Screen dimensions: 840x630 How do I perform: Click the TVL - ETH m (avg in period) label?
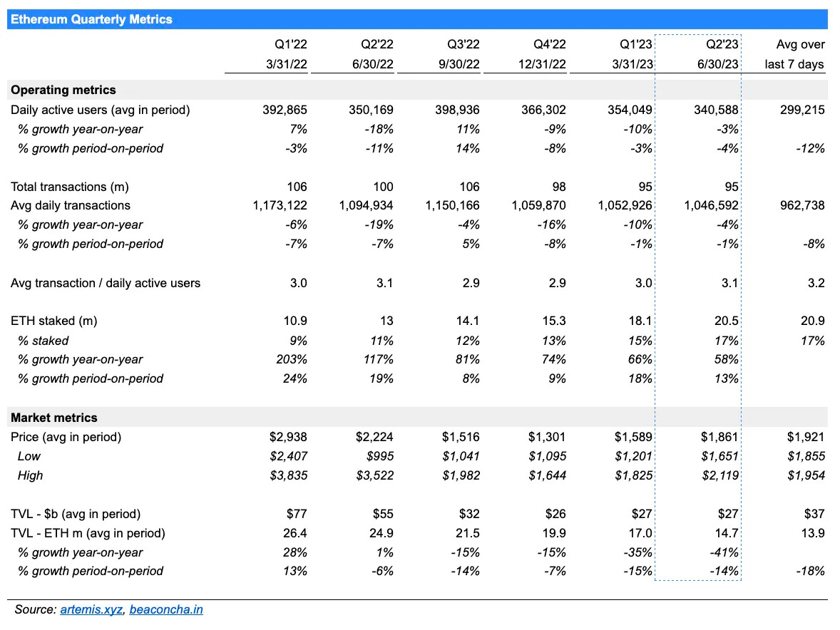[88, 534]
